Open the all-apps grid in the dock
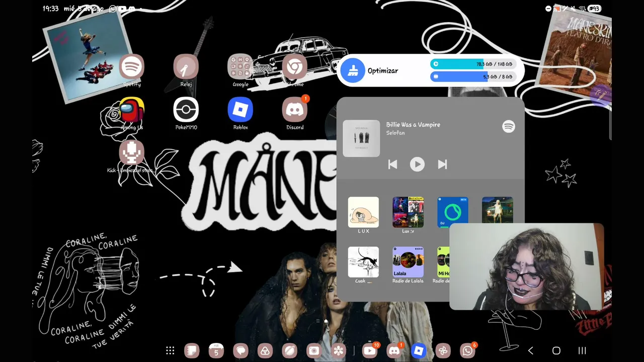The width and height of the screenshot is (644, 362). [x=170, y=350]
